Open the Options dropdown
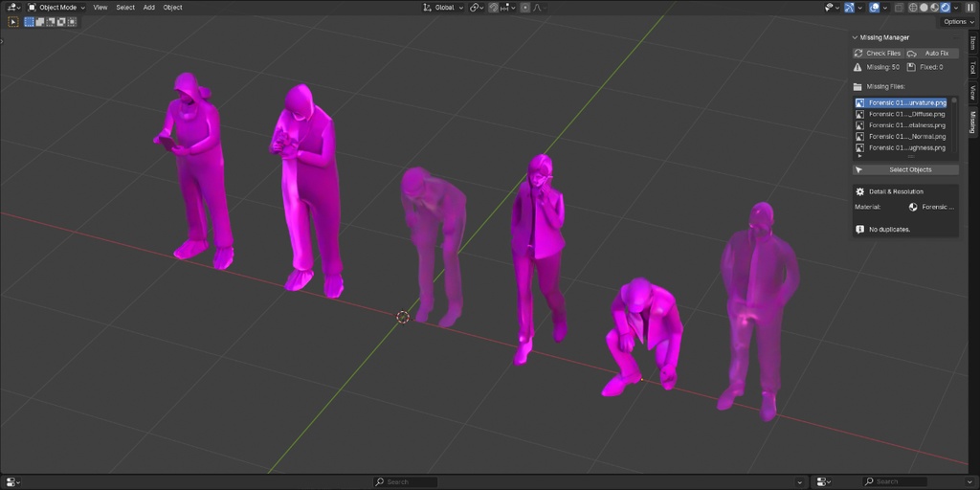 pos(958,22)
